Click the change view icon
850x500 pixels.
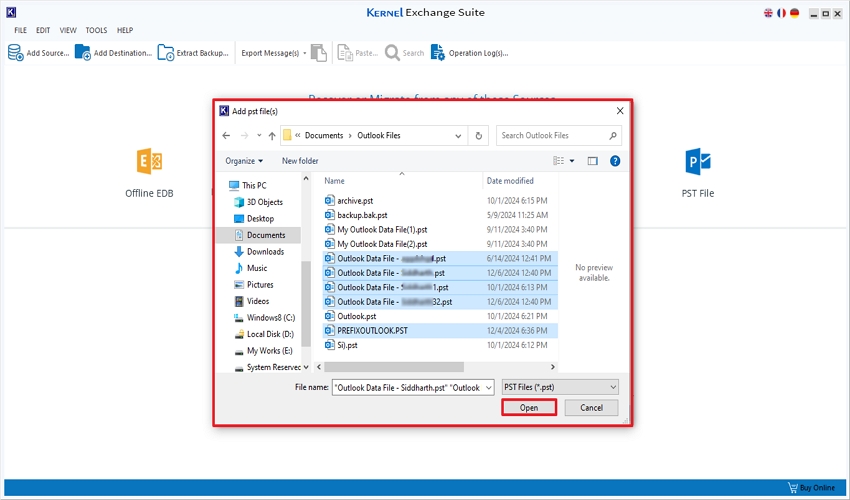click(558, 161)
